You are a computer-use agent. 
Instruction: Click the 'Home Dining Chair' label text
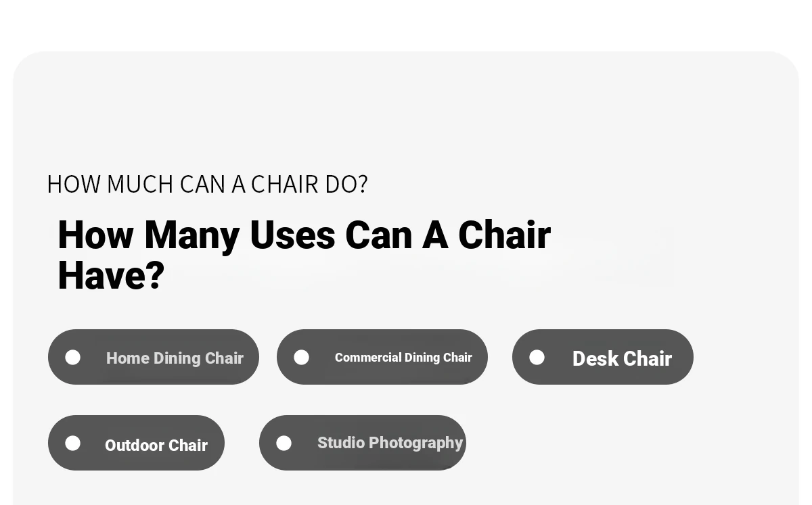click(175, 358)
